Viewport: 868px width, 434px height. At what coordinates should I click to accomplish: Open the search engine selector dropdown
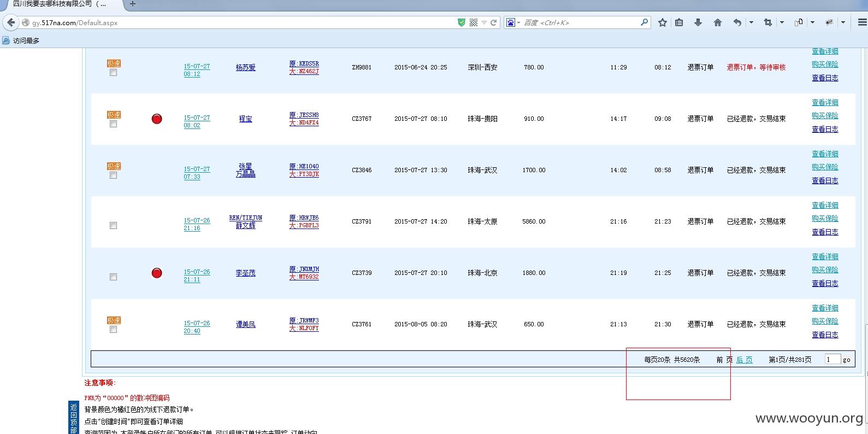pos(518,22)
